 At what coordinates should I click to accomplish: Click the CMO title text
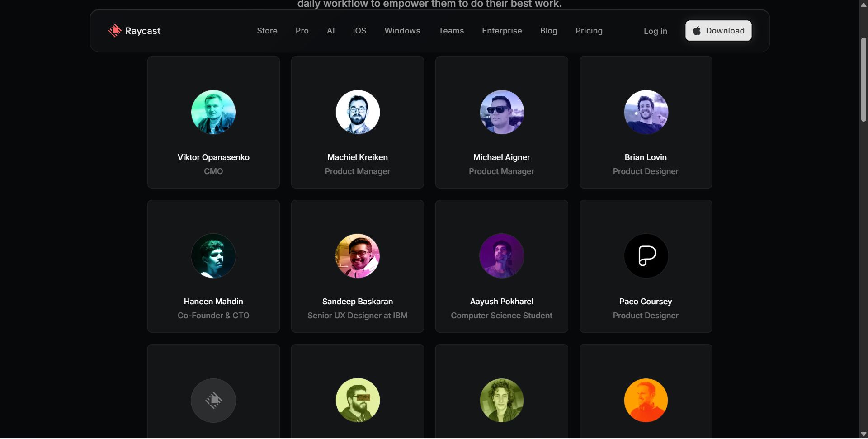[x=213, y=171]
